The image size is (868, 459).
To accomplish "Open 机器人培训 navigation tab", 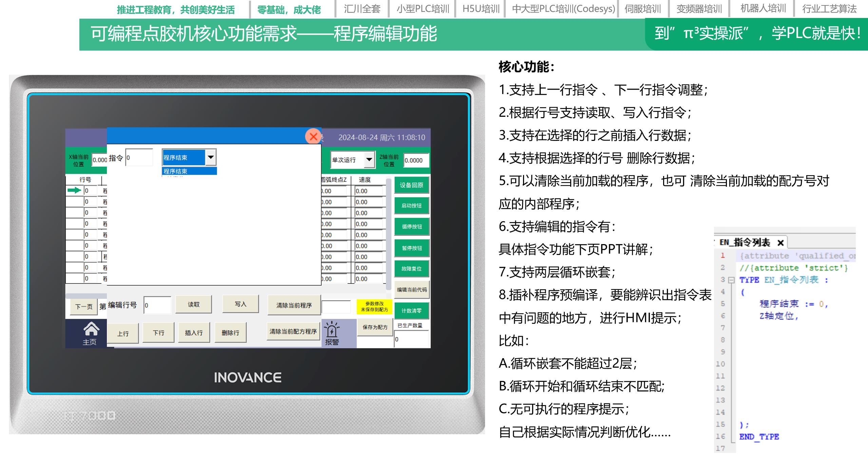I will click(763, 9).
